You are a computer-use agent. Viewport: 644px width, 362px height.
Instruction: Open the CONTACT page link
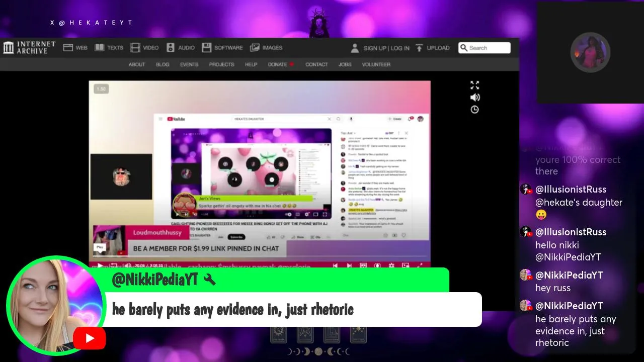(x=316, y=64)
